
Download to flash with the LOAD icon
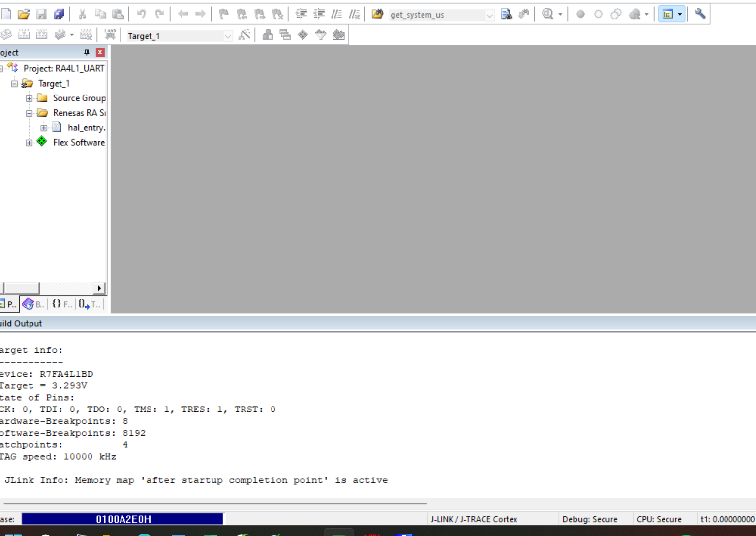pos(110,34)
